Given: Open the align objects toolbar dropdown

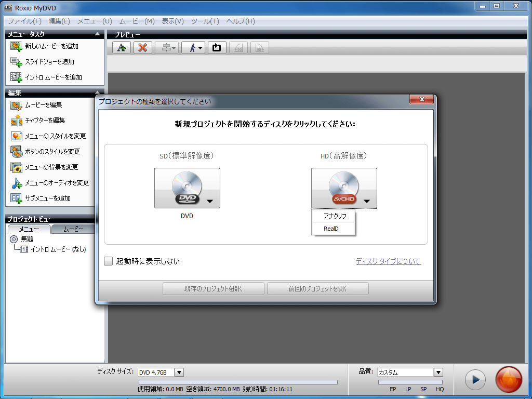Looking at the screenshot, I should [167, 48].
